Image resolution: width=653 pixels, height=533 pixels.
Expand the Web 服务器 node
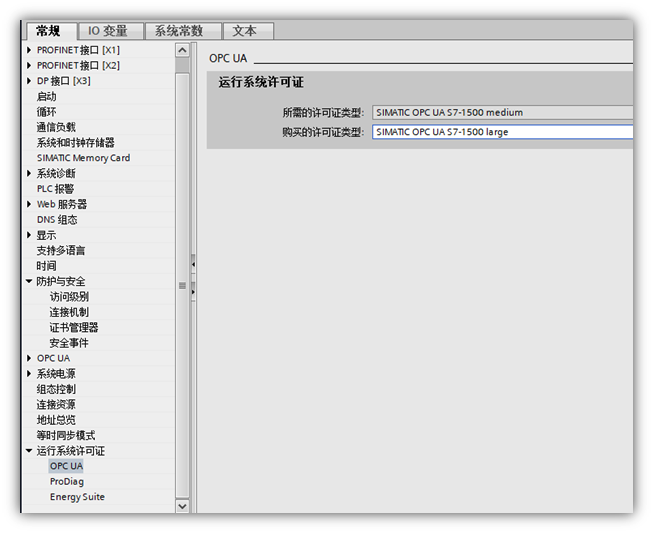(29, 204)
